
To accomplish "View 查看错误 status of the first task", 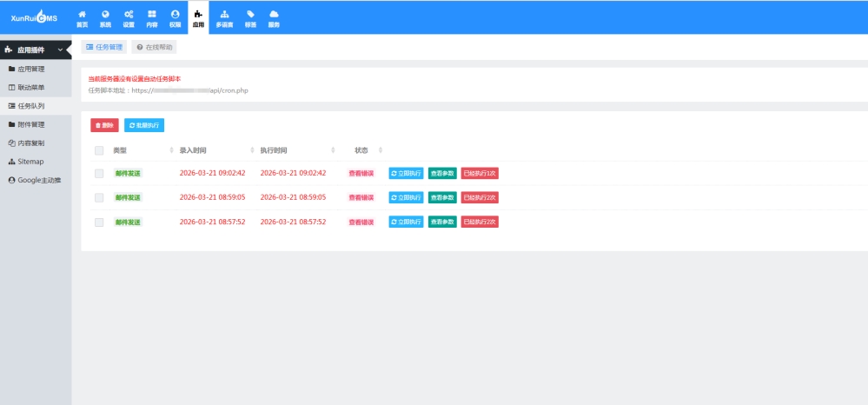I will point(361,173).
